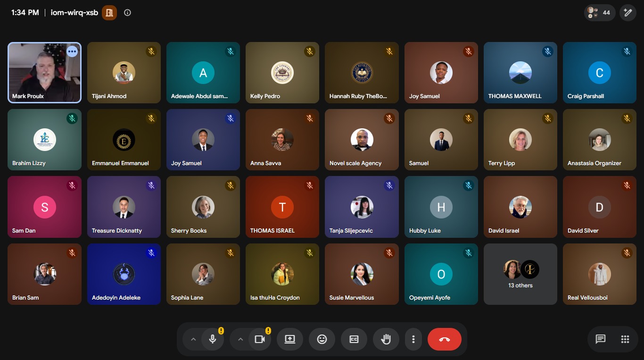644x360 pixels.
Task: Toggle the microphone button
Action: coord(213,339)
